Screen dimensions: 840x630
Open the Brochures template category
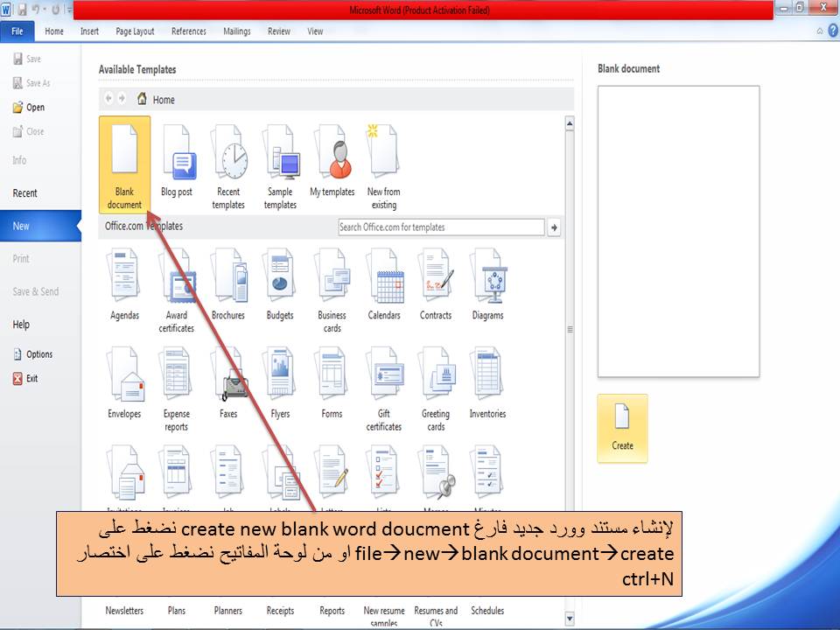point(228,283)
